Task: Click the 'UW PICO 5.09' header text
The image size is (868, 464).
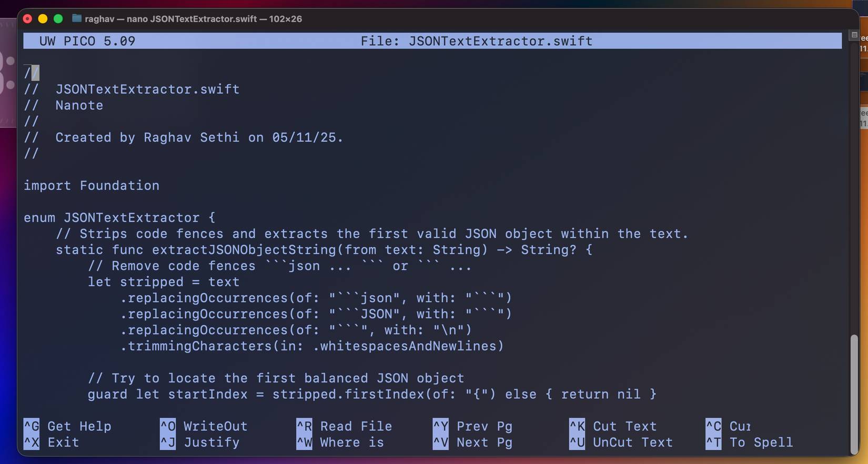Action: (87, 41)
